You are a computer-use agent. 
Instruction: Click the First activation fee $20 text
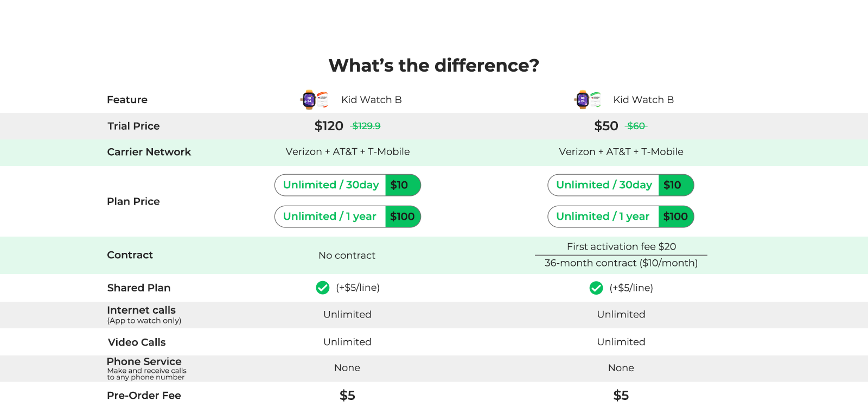pos(621,246)
